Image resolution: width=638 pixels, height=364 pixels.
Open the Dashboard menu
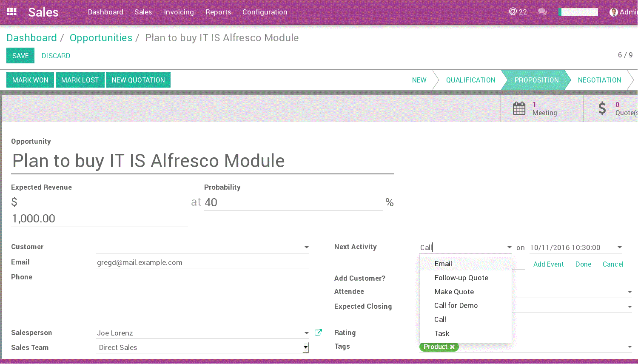[x=105, y=12]
